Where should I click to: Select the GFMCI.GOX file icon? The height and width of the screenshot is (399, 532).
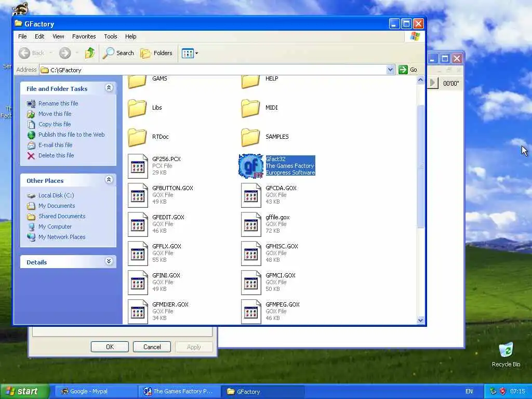tap(251, 283)
